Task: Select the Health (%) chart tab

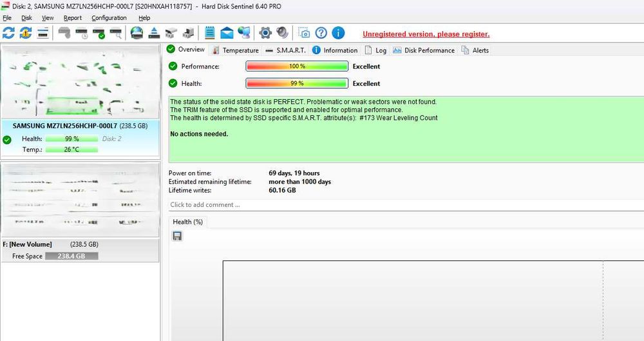Action: click(187, 222)
